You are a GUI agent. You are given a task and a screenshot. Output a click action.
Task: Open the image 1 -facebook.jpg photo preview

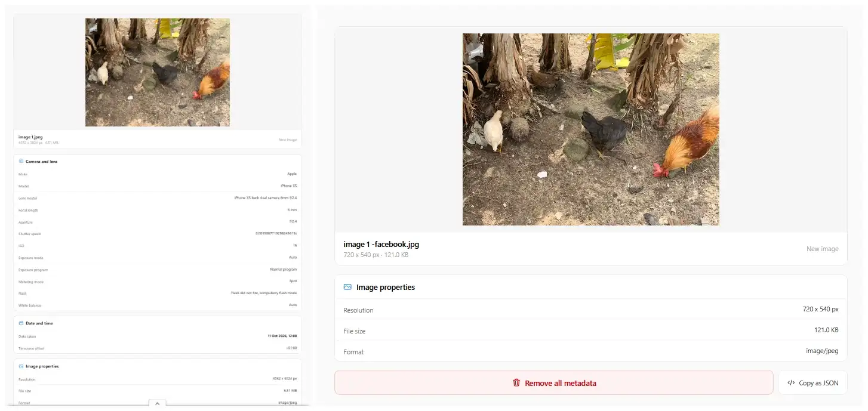591,129
